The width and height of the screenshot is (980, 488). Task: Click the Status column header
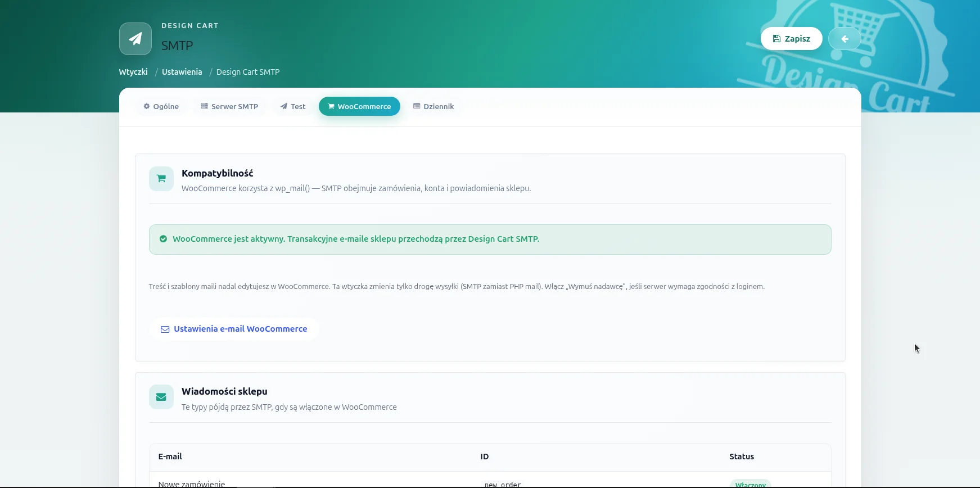742,457
